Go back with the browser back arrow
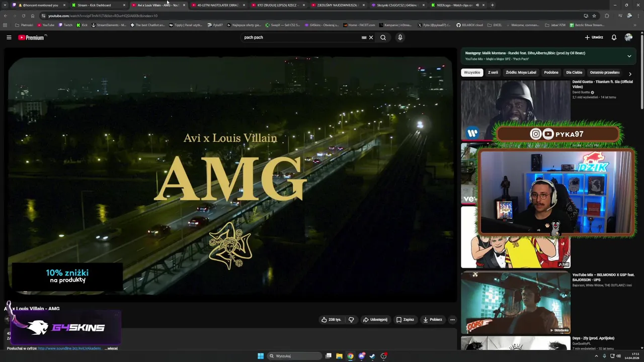The width and height of the screenshot is (644, 362). tap(6, 16)
